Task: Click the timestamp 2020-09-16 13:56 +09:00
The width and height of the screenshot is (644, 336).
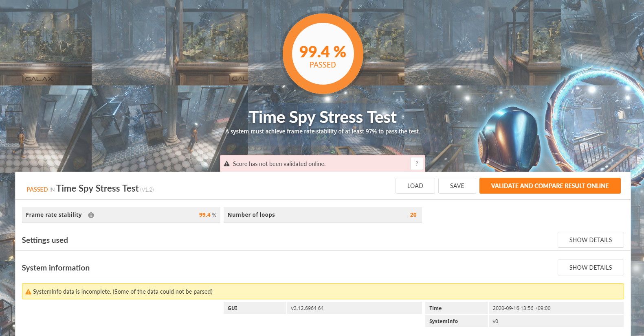Action: [x=521, y=308]
